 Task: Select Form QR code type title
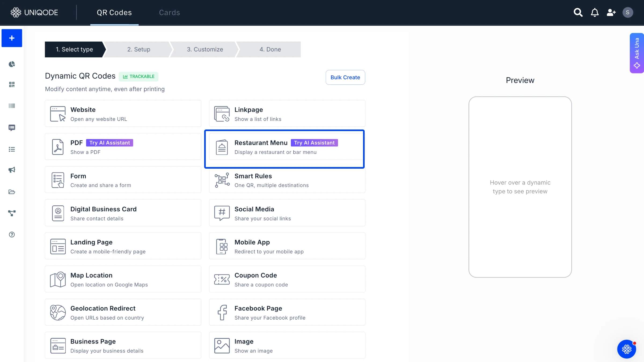78,176
